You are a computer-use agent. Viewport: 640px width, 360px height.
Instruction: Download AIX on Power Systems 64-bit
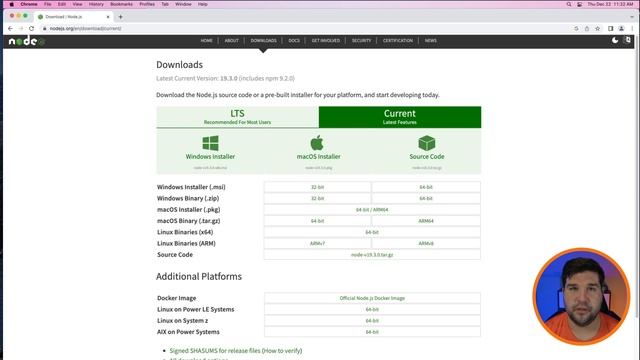[372, 332]
